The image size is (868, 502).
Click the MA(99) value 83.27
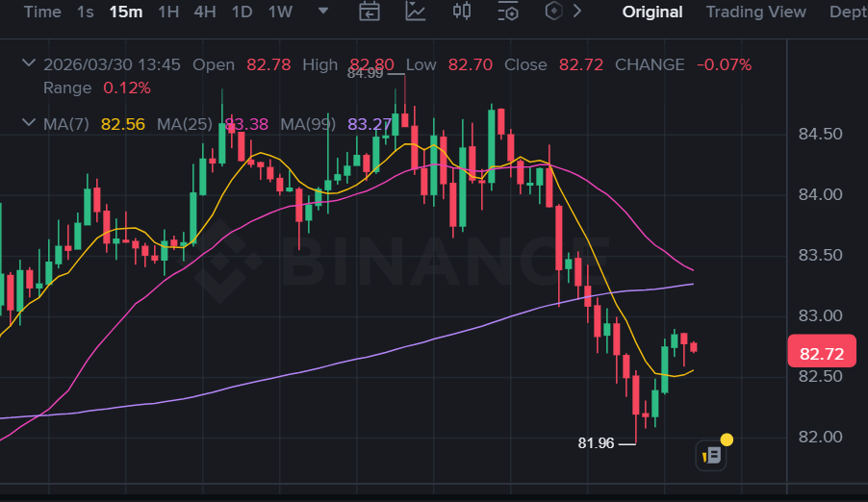tap(370, 124)
